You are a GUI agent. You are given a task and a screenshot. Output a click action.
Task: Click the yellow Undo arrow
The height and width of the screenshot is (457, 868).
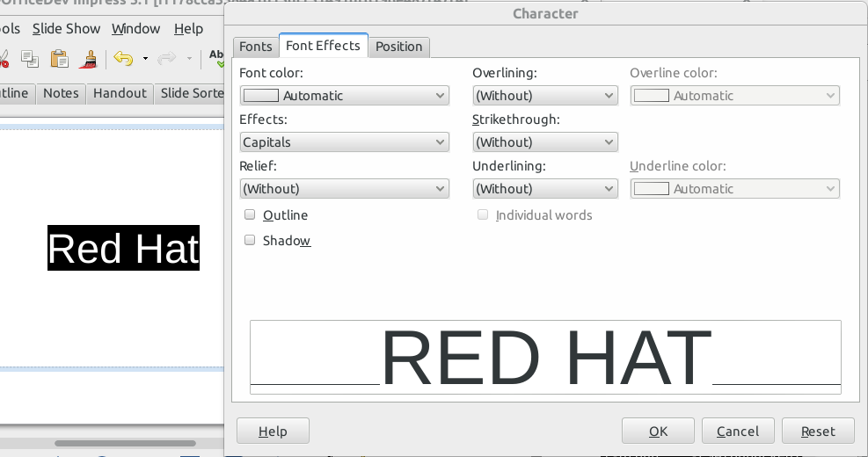[x=123, y=58]
